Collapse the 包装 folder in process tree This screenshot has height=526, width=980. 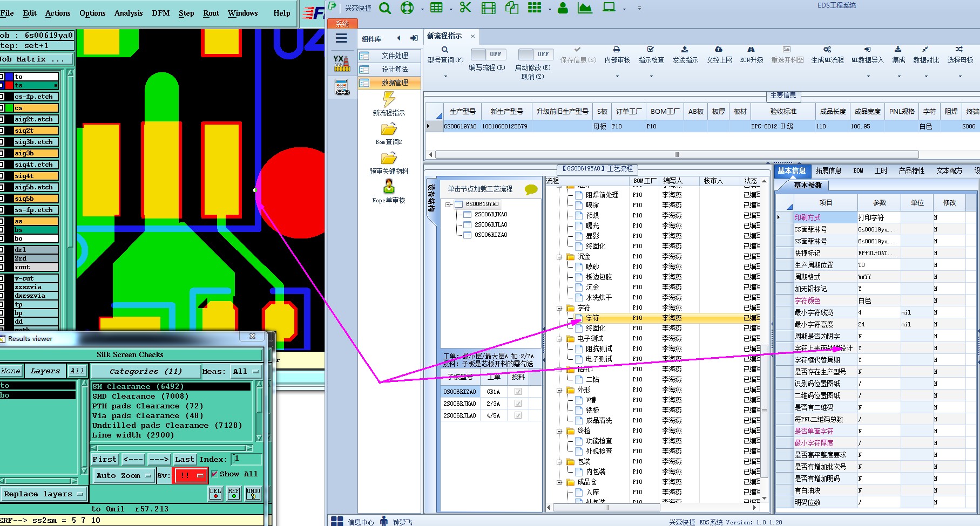pos(560,462)
